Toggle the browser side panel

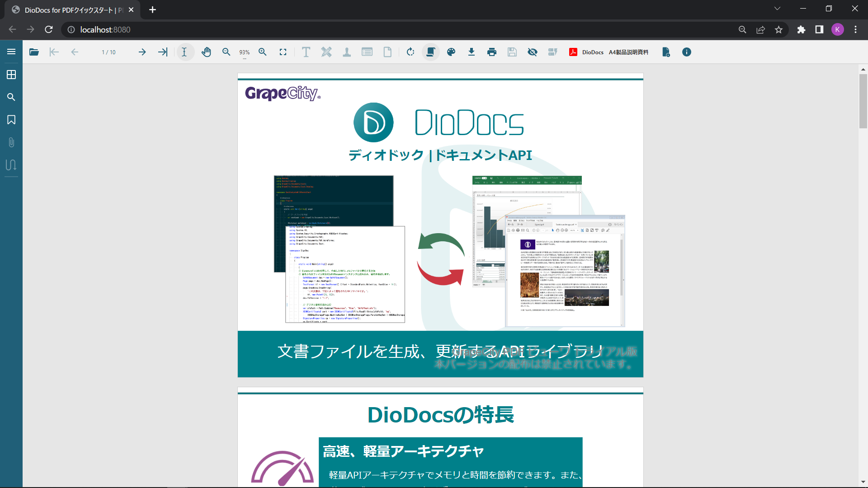click(819, 29)
